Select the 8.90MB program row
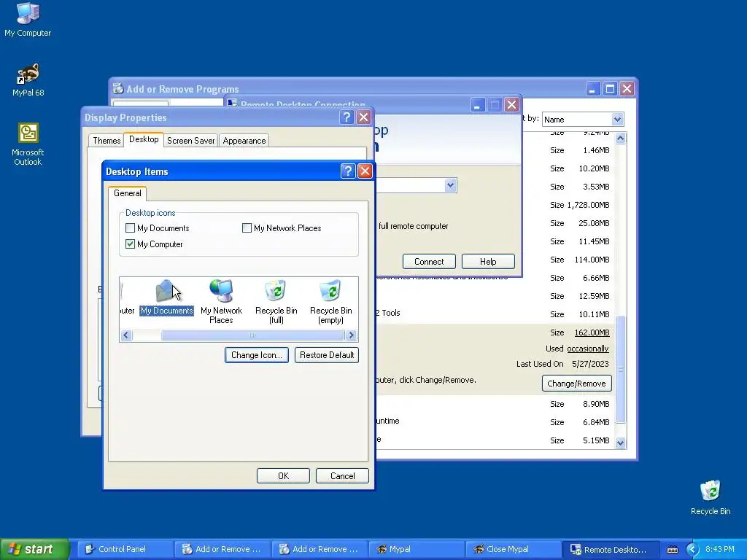Image resolution: width=747 pixels, height=560 pixels. 495,404
